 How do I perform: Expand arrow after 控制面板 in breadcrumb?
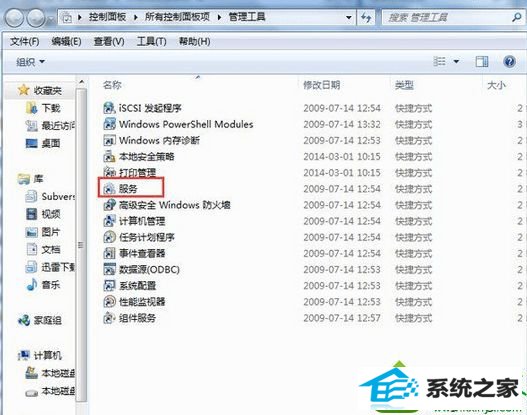[x=135, y=17]
